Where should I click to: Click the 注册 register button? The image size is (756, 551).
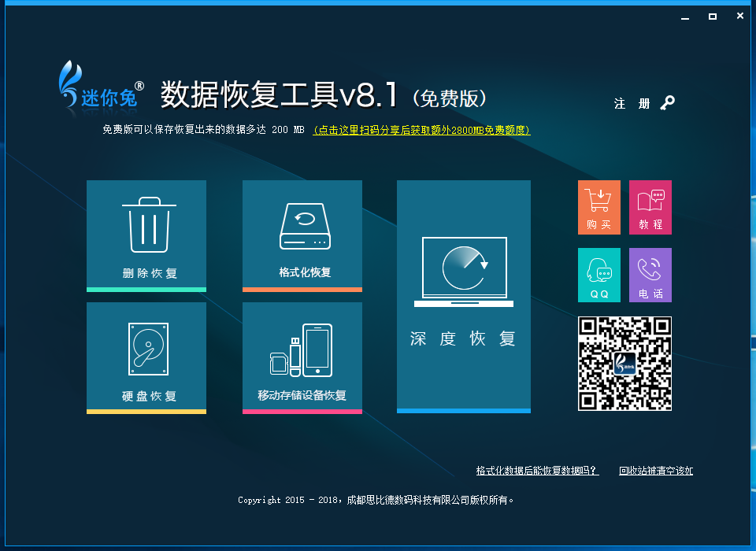coord(632,103)
